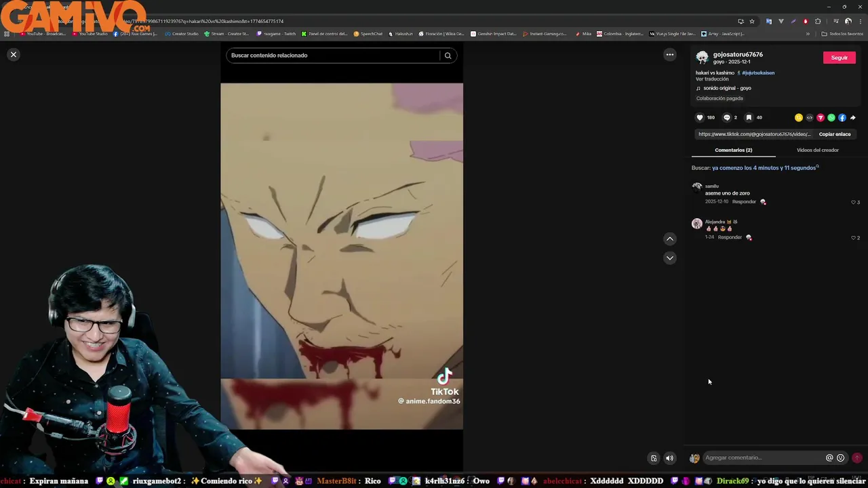Click Copiar enlace button

[x=835, y=134]
